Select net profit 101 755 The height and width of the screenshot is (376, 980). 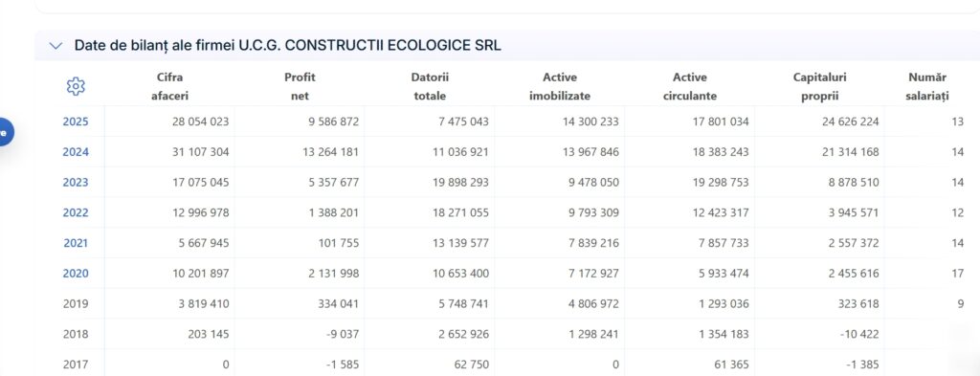[338, 243]
